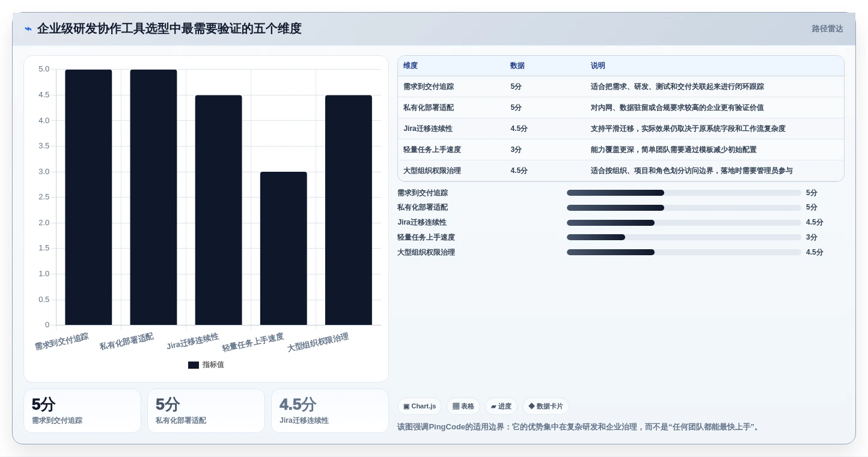Click the 维度 column header
The width and height of the screenshot is (868, 457).
pyautogui.click(x=411, y=66)
